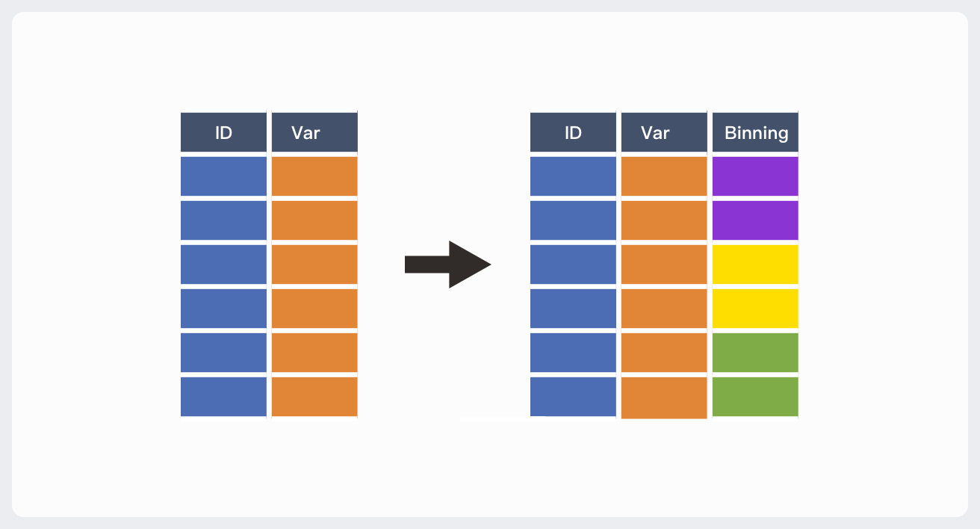Click first blue ID cell in left table
This screenshot has width=980, height=529.
pyautogui.click(x=223, y=176)
